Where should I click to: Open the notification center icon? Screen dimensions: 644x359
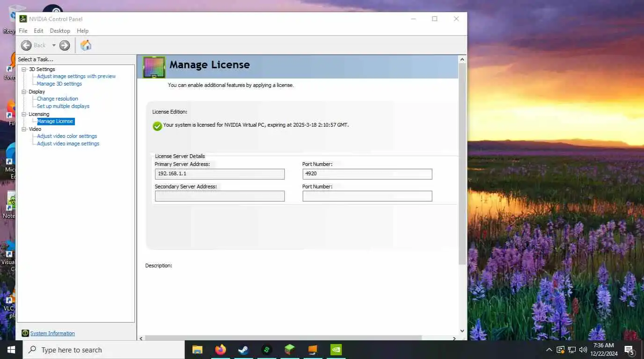(629, 350)
